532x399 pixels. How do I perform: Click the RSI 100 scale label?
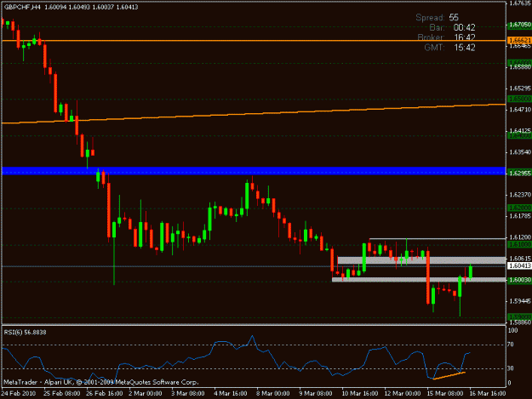[x=512, y=330]
